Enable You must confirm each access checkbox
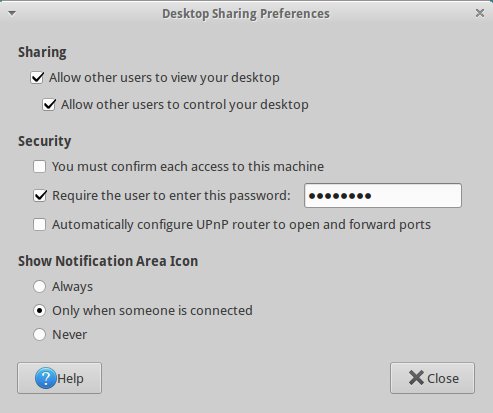Viewport: 493px width, 413px height. 39,167
